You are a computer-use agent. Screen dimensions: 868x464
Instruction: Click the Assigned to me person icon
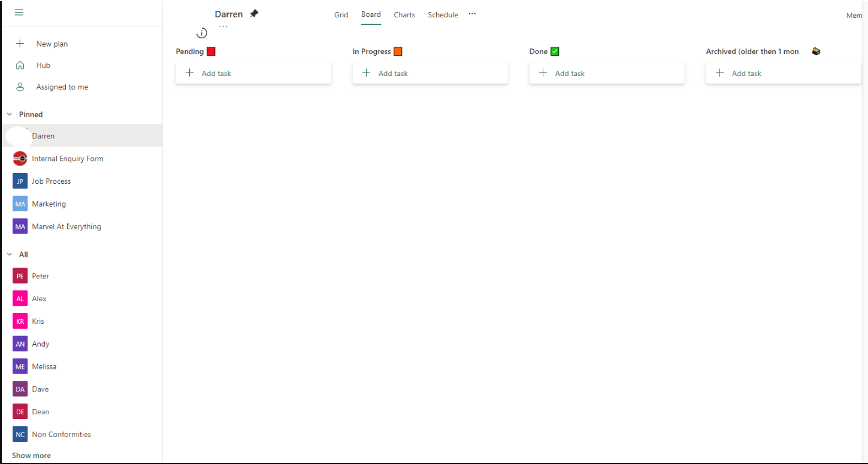[20, 87]
